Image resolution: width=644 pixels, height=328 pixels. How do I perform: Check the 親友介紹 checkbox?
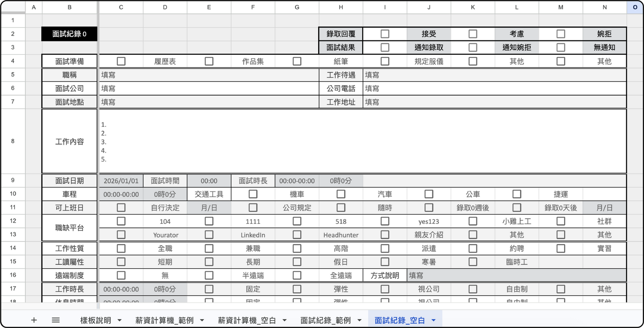pyautogui.click(x=385, y=235)
